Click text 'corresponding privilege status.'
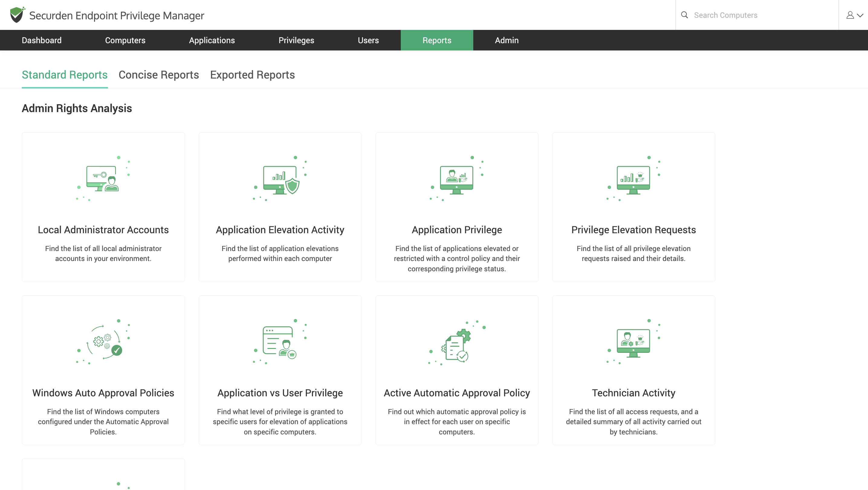This screenshot has width=868, height=490. pyautogui.click(x=457, y=269)
